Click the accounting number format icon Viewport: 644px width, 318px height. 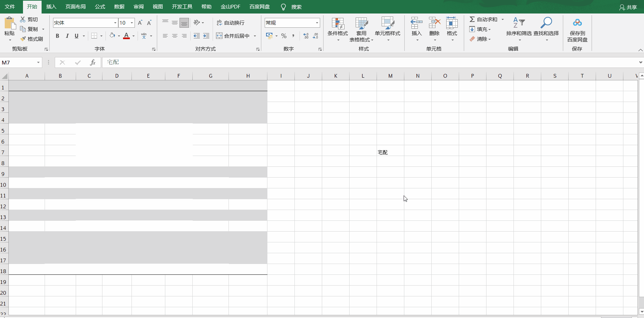click(x=269, y=36)
